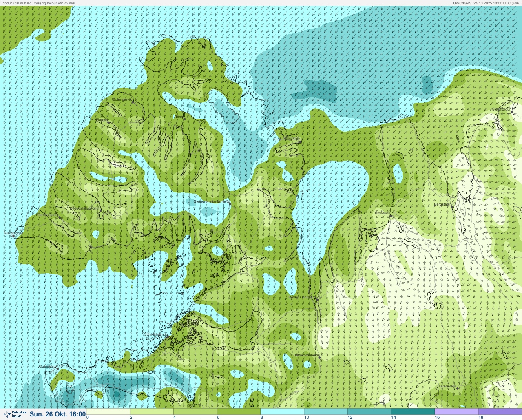Viewport: 522px width, 420px height.
Task: Click the legend scale value 16
Action: pyautogui.click(x=437, y=417)
